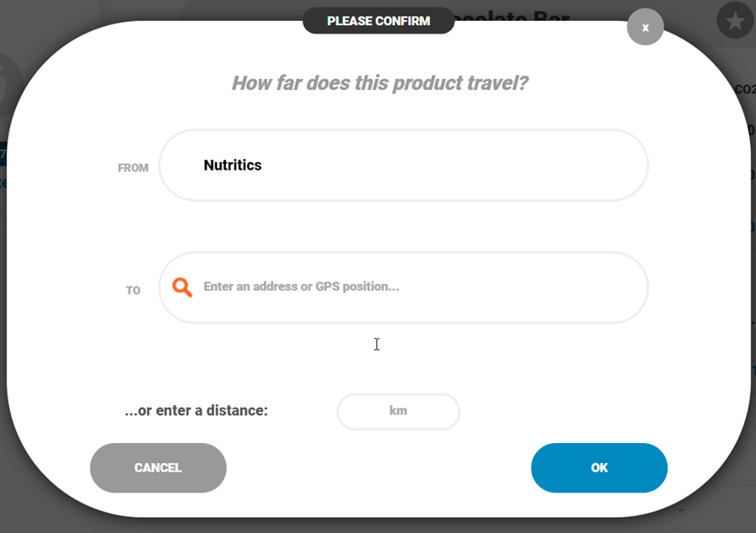Click the star favourite icon behind the dialog
The height and width of the screenshot is (533, 756).
click(x=735, y=21)
